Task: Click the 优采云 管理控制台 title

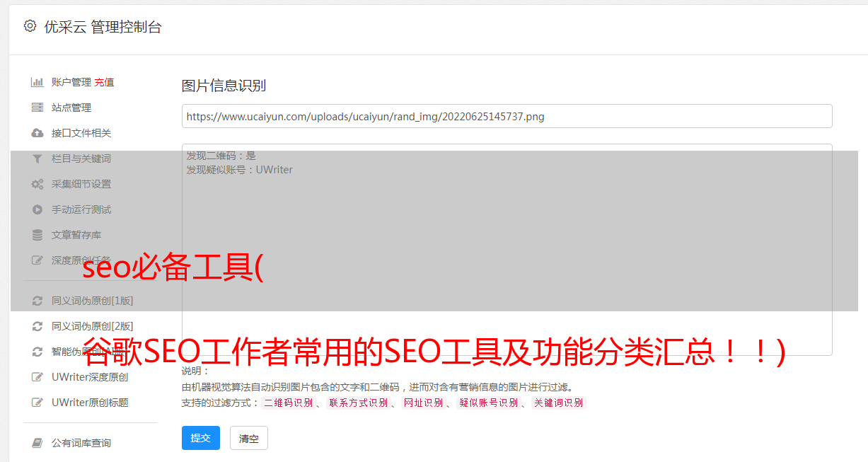Action: pos(103,27)
